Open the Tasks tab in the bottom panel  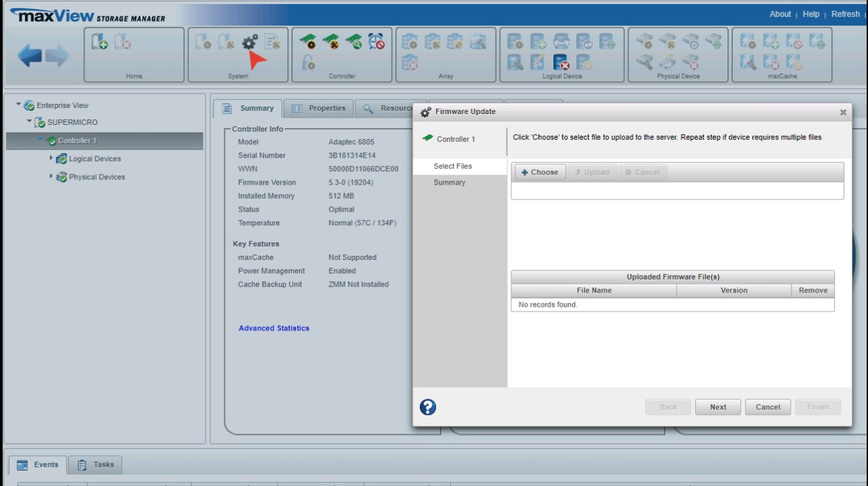pyautogui.click(x=95, y=465)
